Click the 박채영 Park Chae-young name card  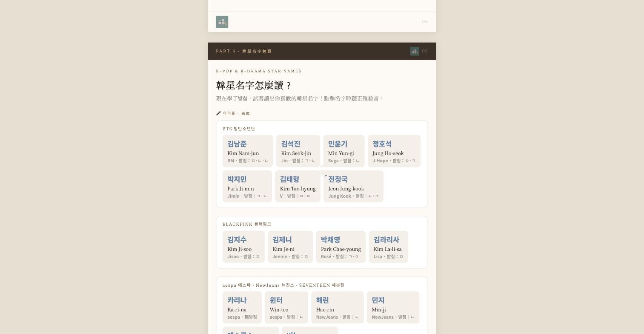pos(341,247)
